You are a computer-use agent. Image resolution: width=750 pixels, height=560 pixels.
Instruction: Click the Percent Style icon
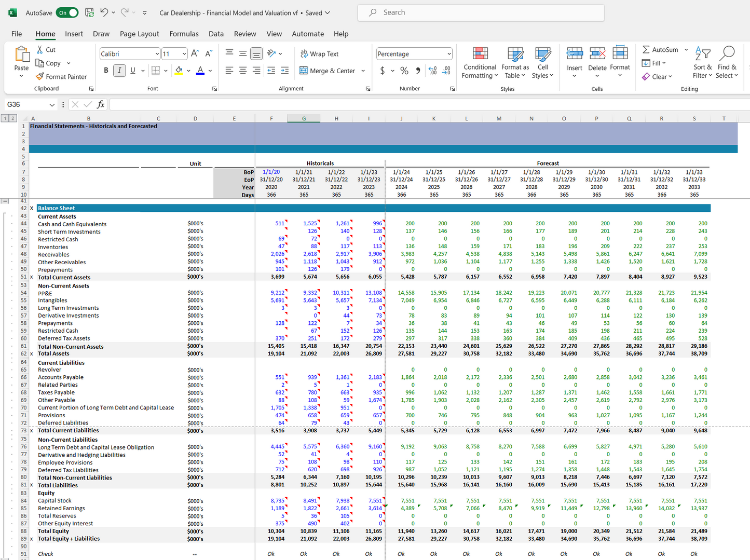(404, 71)
